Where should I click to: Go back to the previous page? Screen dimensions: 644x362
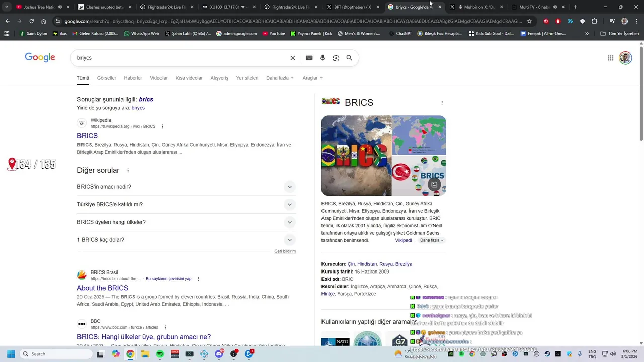tap(7, 21)
